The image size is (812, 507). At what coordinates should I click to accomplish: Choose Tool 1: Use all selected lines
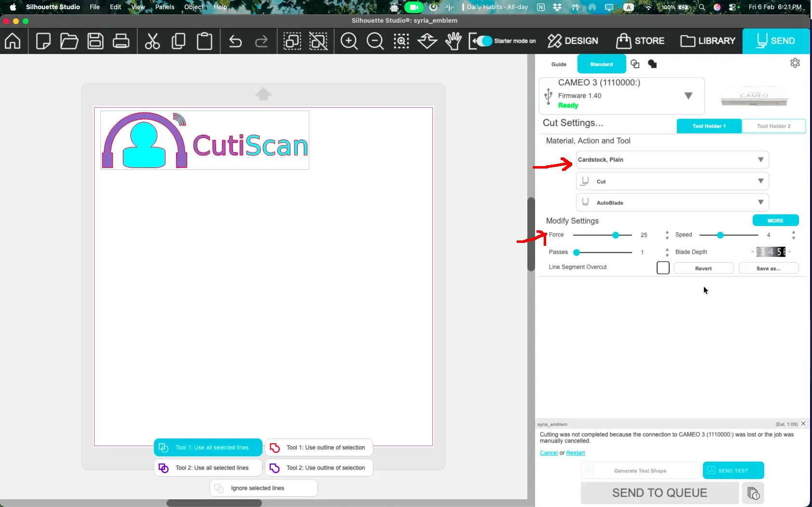click(x=208, y=448)
